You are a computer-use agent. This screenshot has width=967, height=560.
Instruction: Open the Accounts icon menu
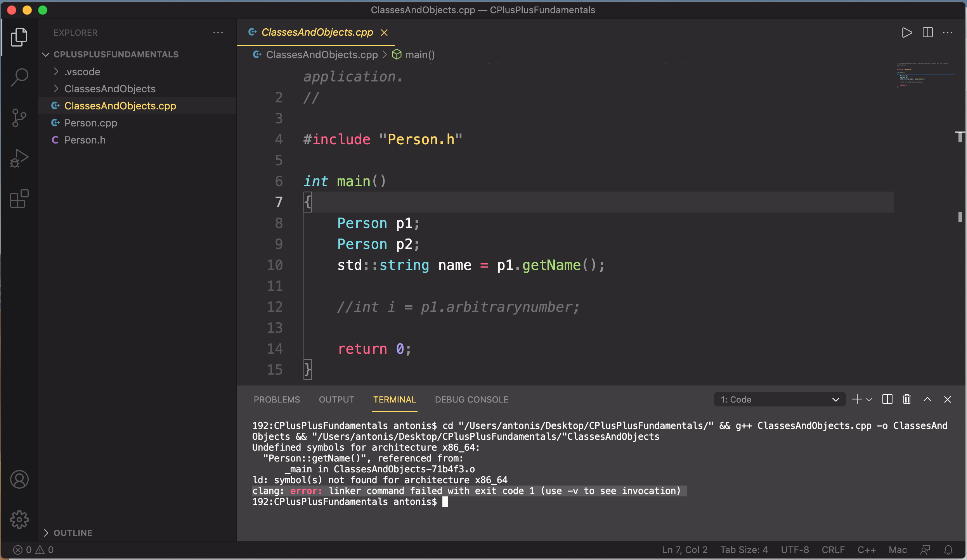19,479
